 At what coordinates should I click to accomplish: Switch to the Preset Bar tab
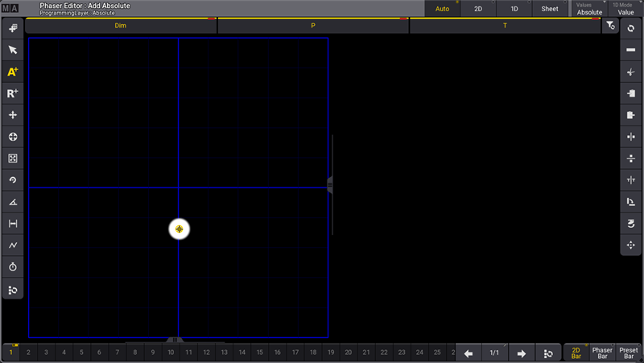pyautogui.click(x=629, y=353)
